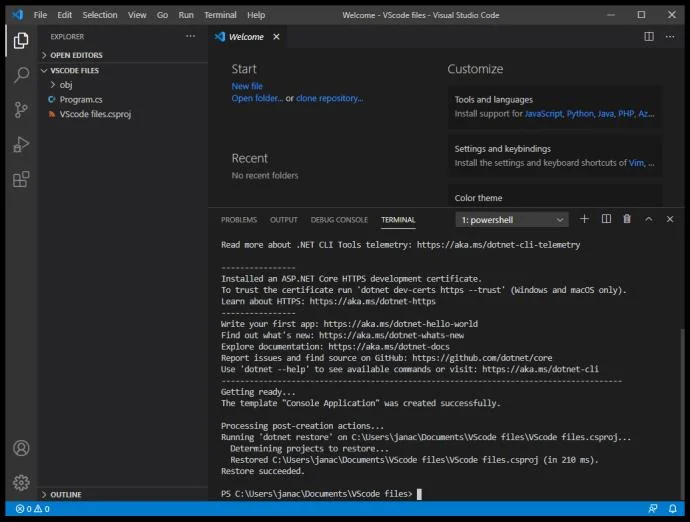Click the https://github.com/dotnet/core URL in terminal
690x522 pixels.
pos(482,358)
